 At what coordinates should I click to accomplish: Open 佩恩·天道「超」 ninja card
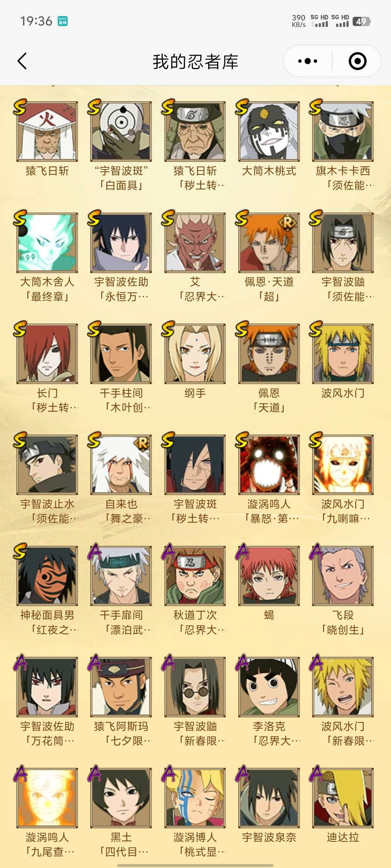269,242
